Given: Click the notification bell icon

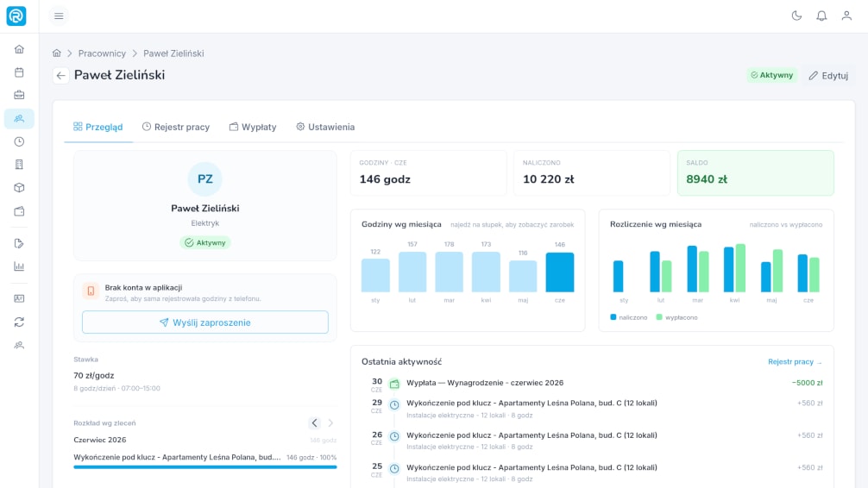Looking at the screenshot, I should [821, 16].
